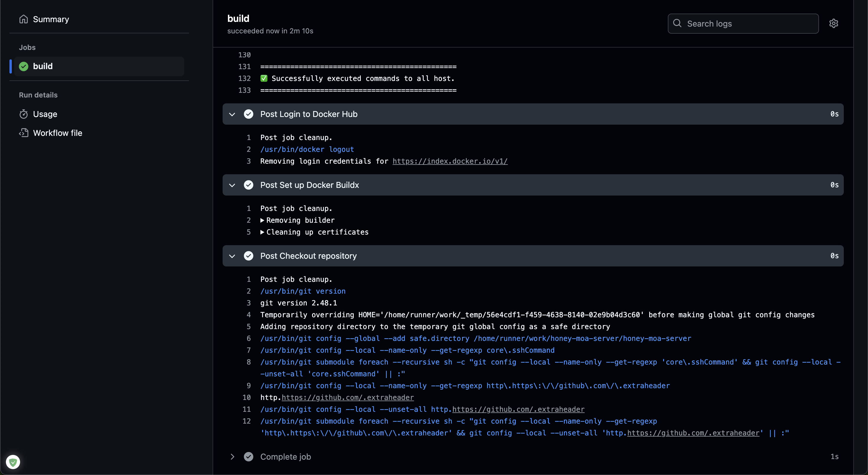This screenshot has height=475, width=868.
Task: Click the Post Checkout repository title
Action: pos(308,256)
